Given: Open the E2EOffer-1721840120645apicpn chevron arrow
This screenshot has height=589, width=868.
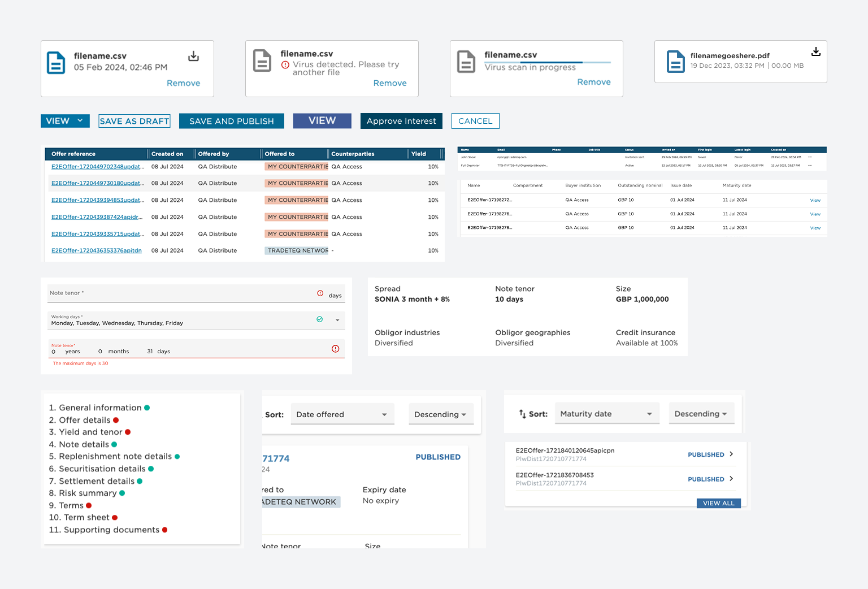Looking at the screenshot, I should point(731,454).
